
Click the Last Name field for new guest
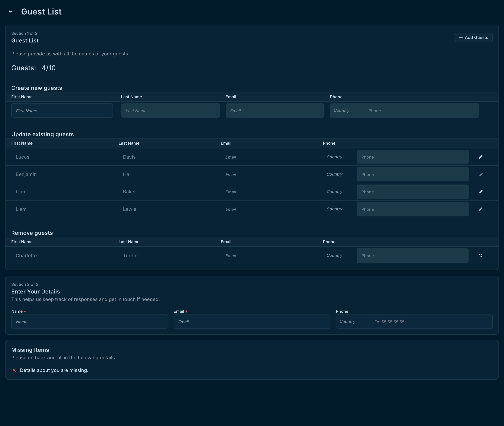click(170, 111)
